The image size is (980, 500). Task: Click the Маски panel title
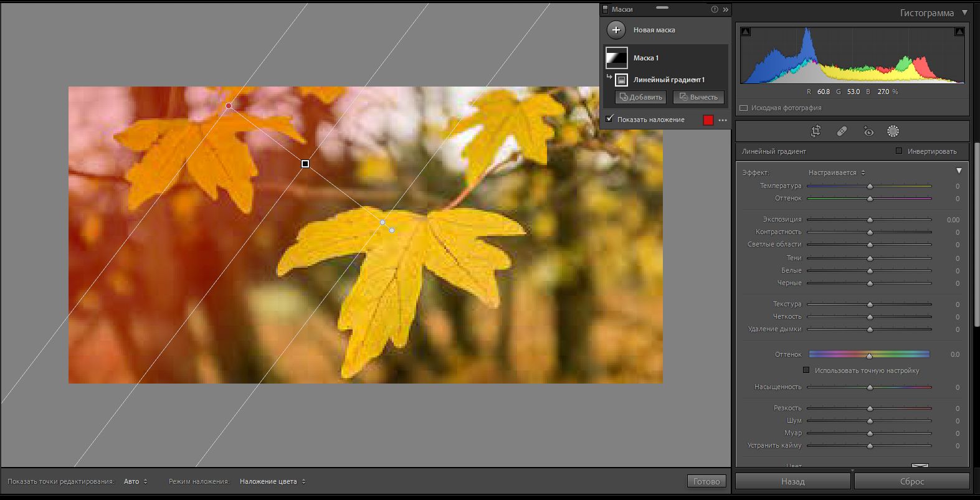tap(622, 9)
